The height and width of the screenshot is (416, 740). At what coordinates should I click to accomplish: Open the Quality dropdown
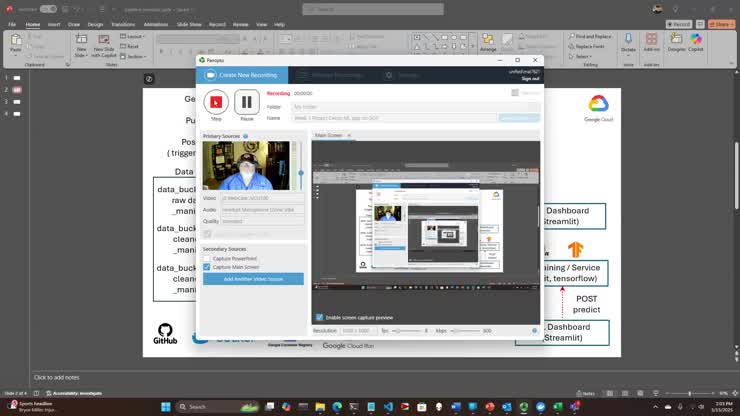[x=262, y=221]
